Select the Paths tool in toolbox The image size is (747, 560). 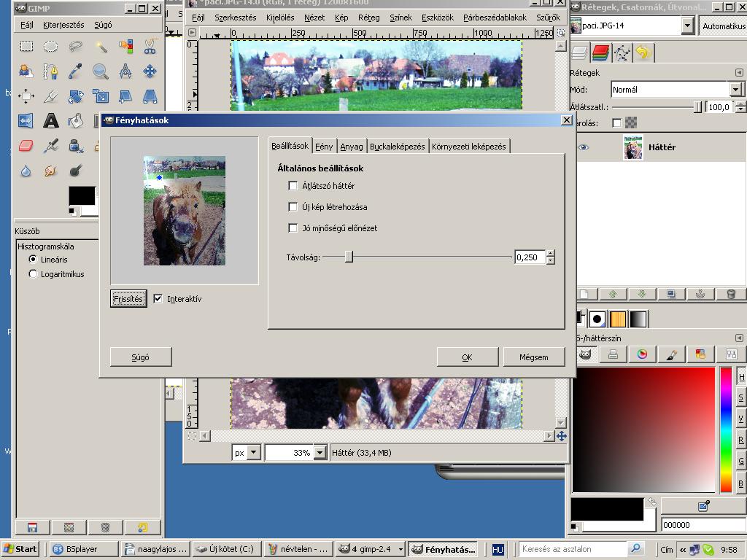click(x=50, y=71)
